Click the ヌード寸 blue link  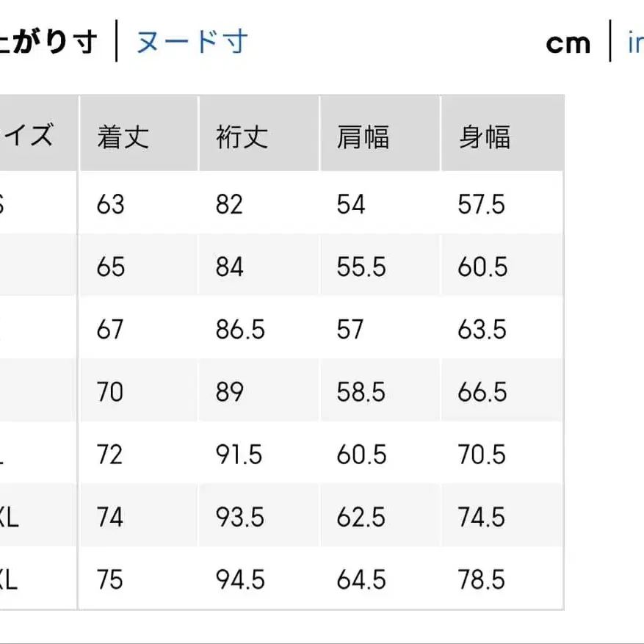pyautogui.click(x=190, y=43)
